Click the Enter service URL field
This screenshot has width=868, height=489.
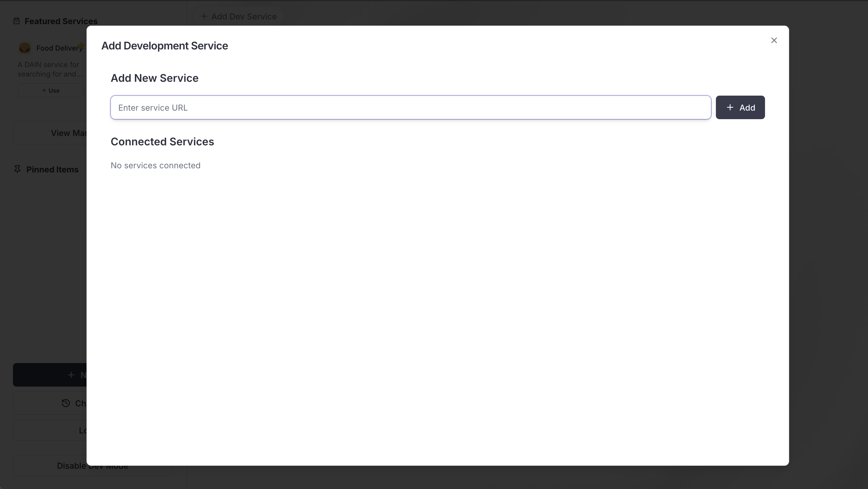click(x=410, y=107)
